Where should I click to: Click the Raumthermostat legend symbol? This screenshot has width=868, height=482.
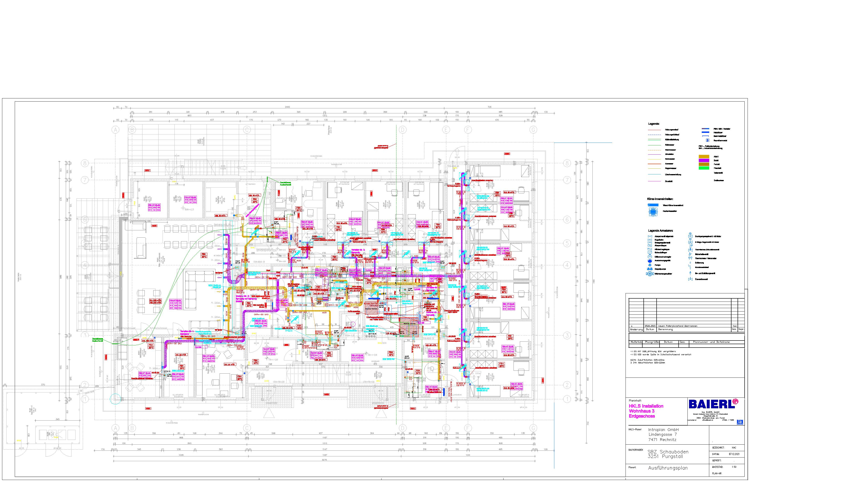[708, 140]
